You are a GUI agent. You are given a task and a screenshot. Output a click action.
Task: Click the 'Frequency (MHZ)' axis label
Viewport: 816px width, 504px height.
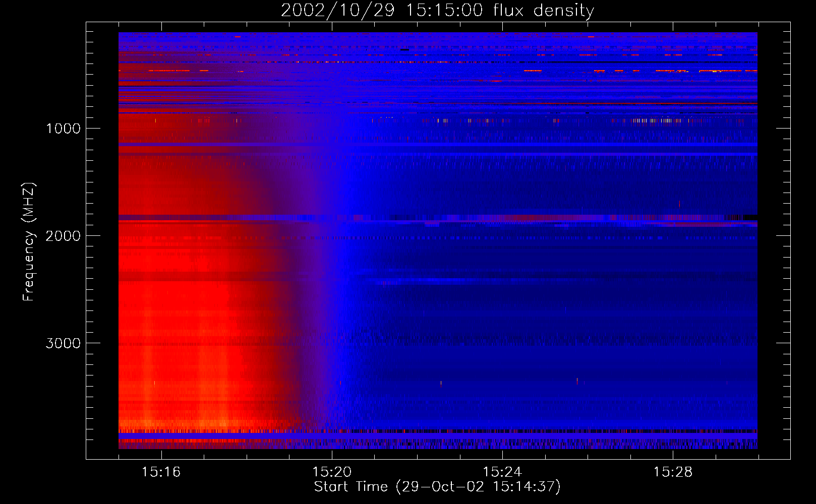coord(28,242)
